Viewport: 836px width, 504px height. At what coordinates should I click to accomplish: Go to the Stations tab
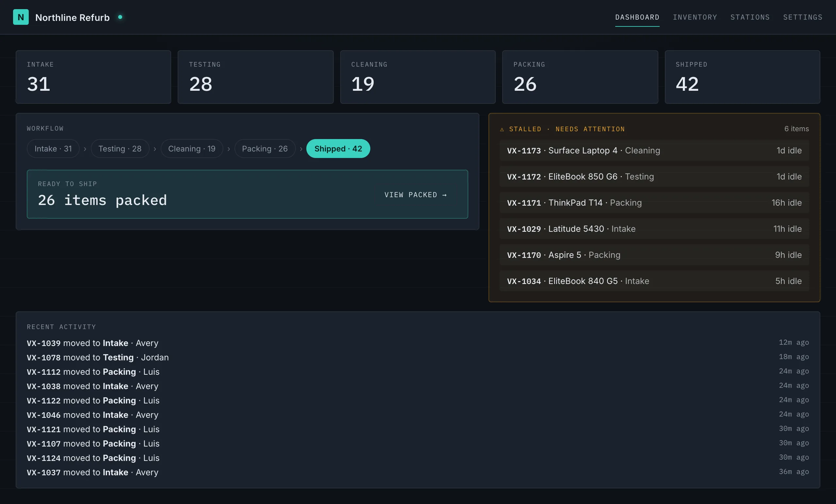(x=750, y=17)
